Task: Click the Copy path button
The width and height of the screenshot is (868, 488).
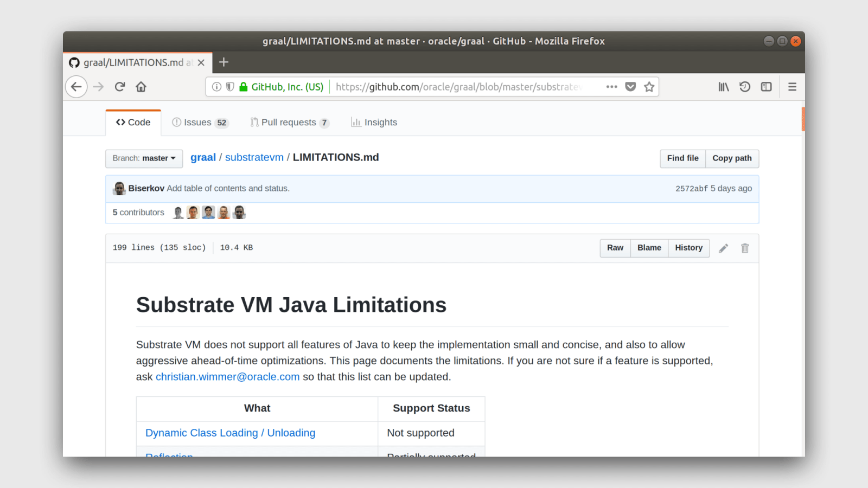Action: pos(732,158)
